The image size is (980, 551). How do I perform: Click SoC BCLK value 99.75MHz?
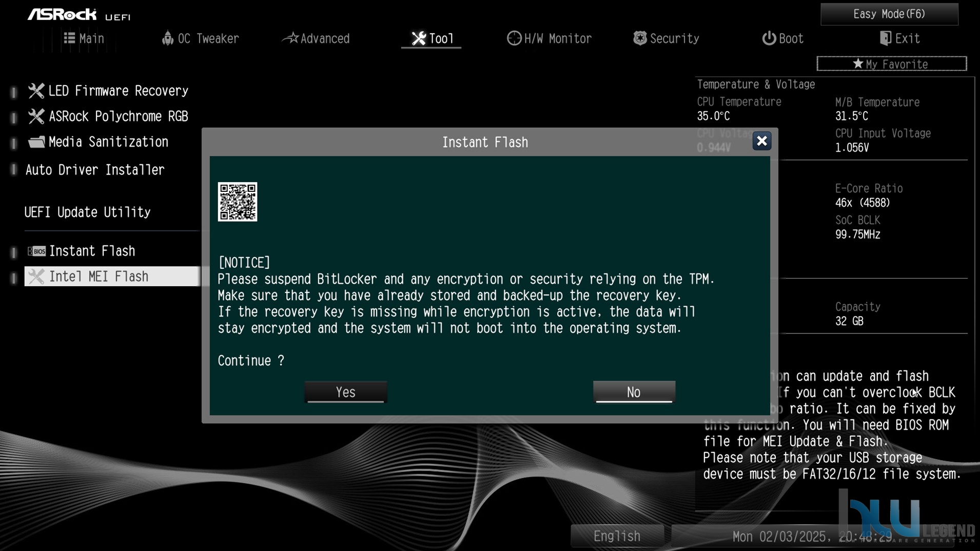[857, 234]
